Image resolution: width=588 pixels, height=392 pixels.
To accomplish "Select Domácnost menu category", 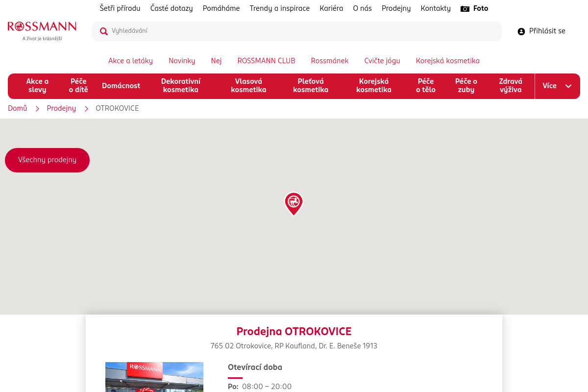I will (121, 86).
